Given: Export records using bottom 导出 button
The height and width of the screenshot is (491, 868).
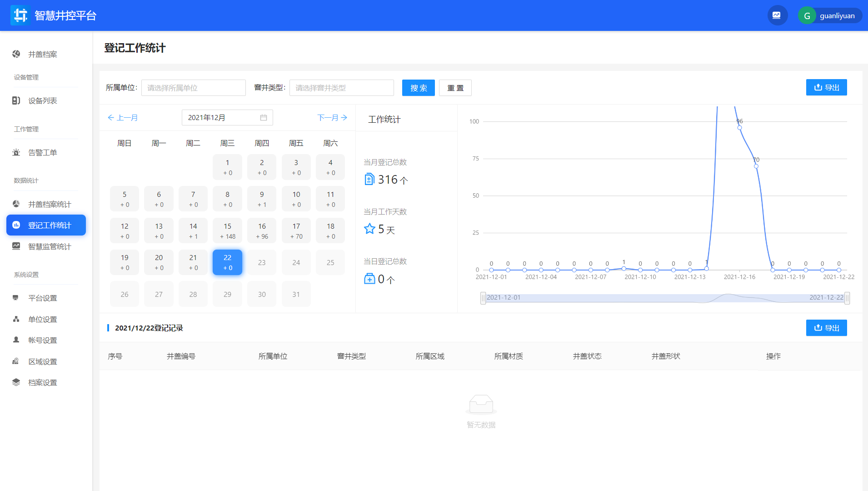Looking at the screenshot, I should point(826,328).
